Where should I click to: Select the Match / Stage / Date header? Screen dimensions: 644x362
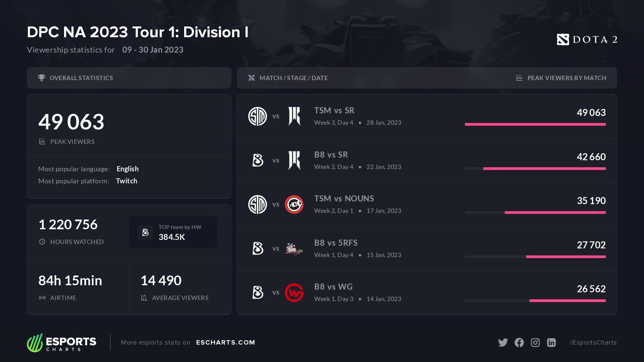tap(293, 78)
